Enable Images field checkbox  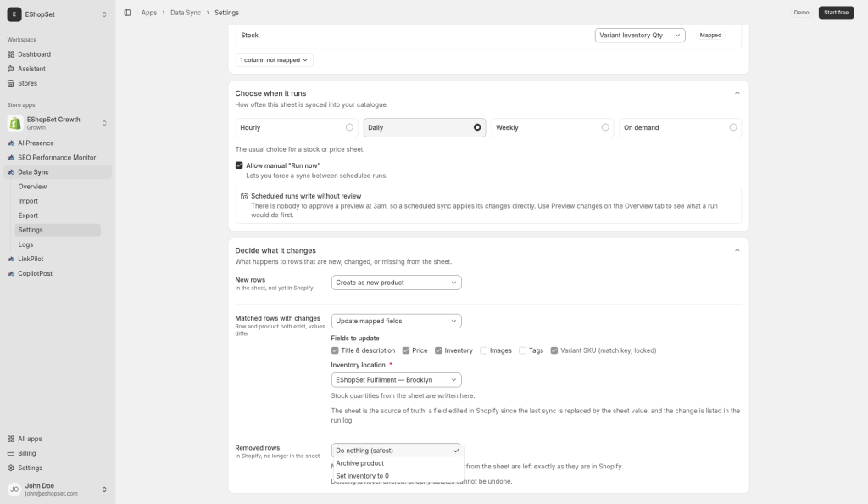[483, 350]
